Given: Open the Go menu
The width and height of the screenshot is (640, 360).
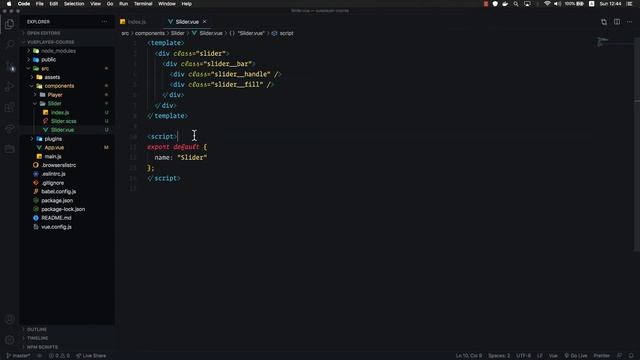Looking at the screenshot, I should pyautogui.click(x=110, y=4).
